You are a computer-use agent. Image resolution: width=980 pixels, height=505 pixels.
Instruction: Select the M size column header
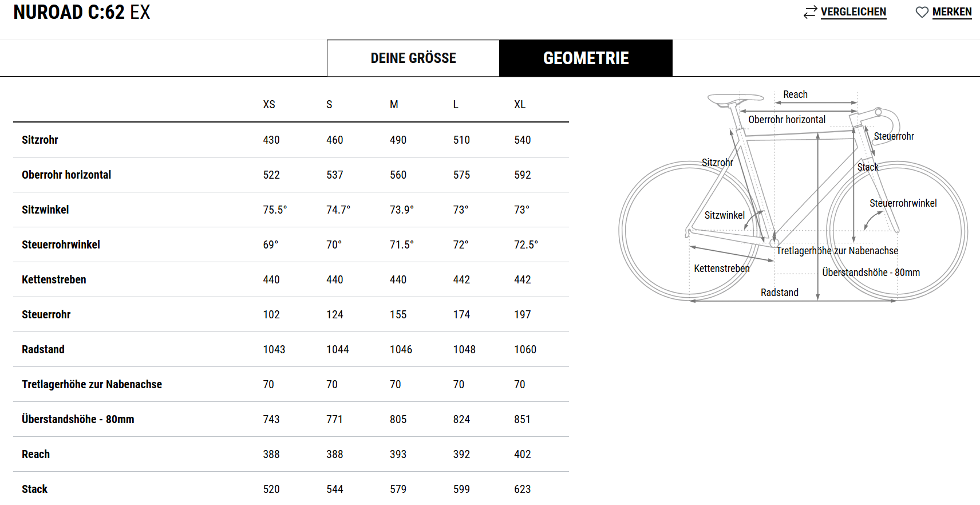[x=394, y=105]
